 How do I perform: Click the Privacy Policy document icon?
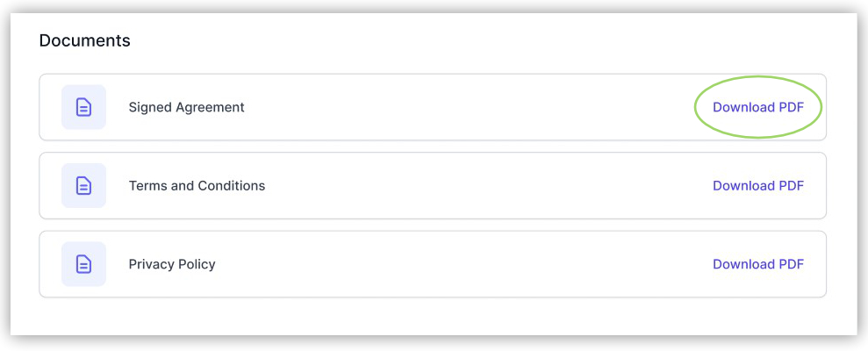click(83, 264)
